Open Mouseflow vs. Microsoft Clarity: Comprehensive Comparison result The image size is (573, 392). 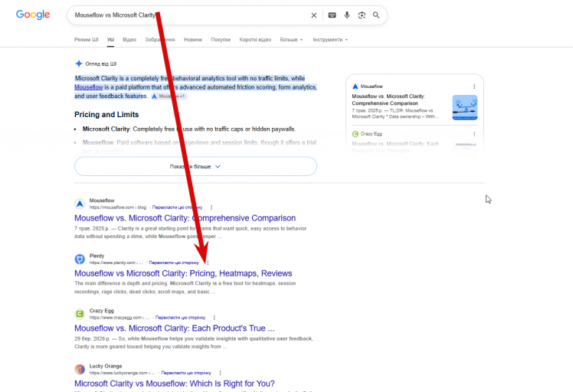pos(185,218)
